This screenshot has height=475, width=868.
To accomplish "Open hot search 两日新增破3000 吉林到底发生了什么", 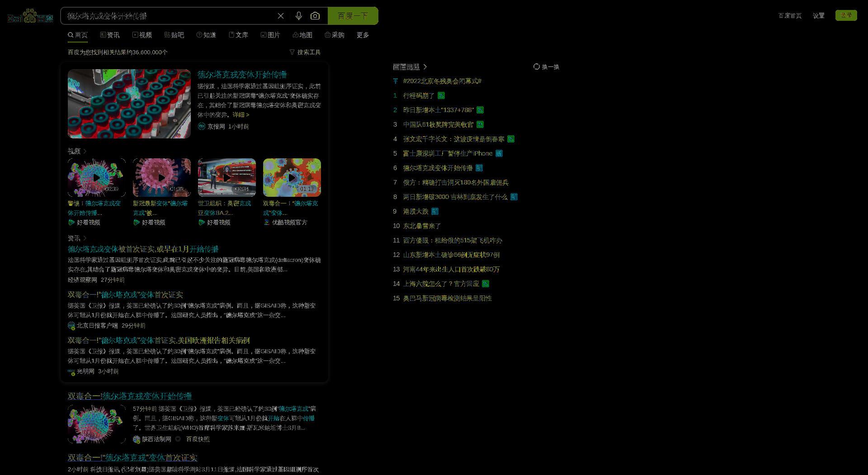I will coord(455,197).
